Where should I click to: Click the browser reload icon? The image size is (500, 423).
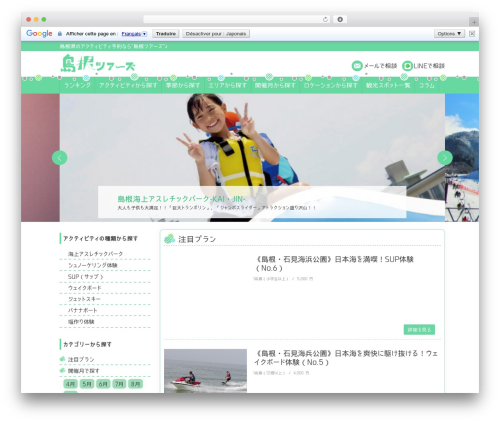[x=325, y=19]
